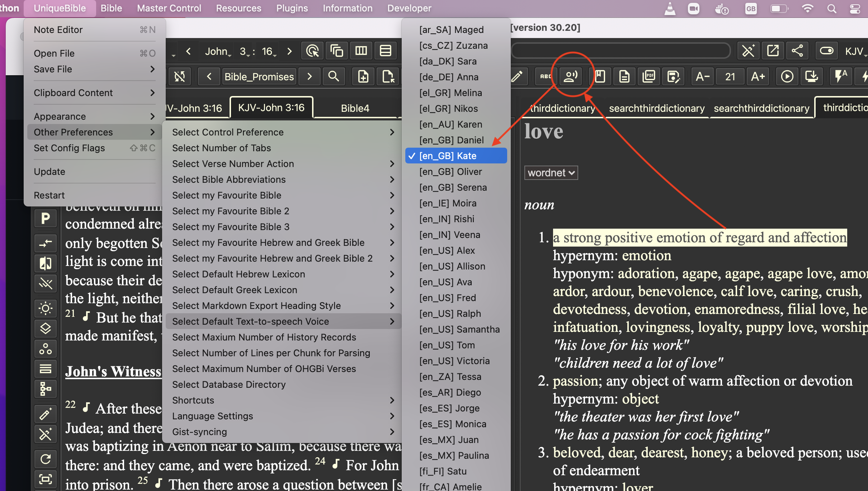This screenshot has width=868, height=491.
Task: Select [en_US] Alex voice
Action: tap(456, 251)
